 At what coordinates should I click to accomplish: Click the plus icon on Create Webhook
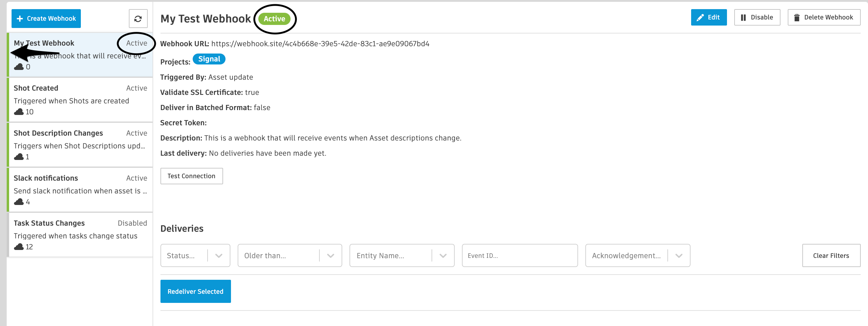20,19
